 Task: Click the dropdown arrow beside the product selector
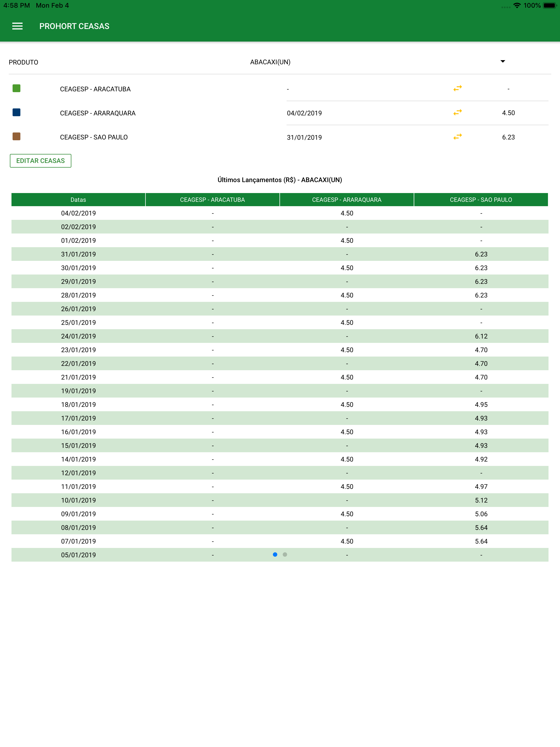coord(503,62)
